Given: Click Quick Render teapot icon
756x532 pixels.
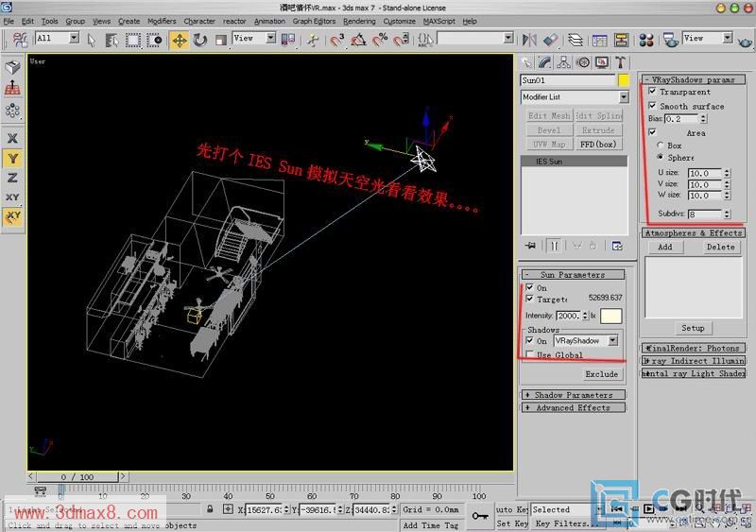Looking at the screenshot, I should coord(745,41).
